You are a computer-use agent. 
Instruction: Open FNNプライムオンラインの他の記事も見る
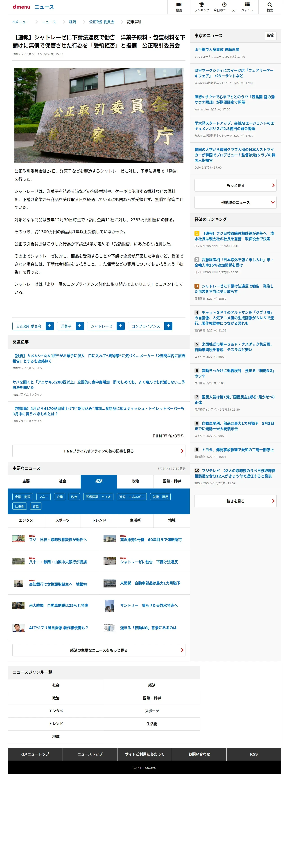click(99, 451)
